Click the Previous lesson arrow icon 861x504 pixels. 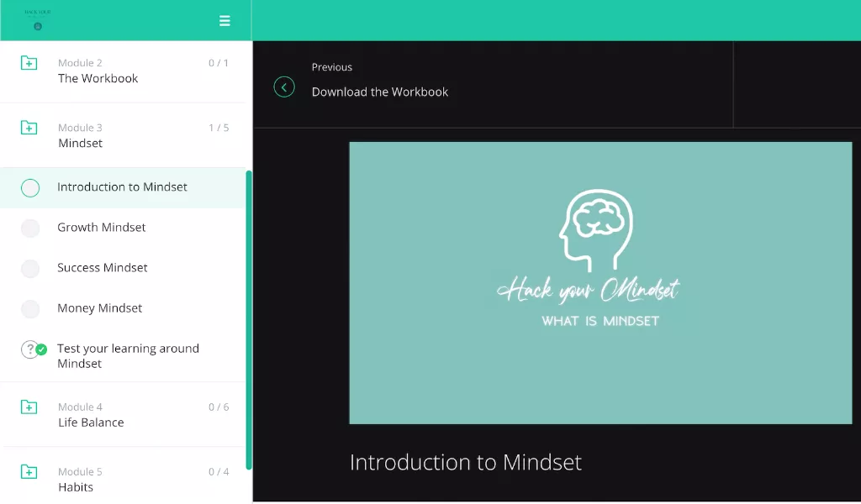[x=284, y=87]
